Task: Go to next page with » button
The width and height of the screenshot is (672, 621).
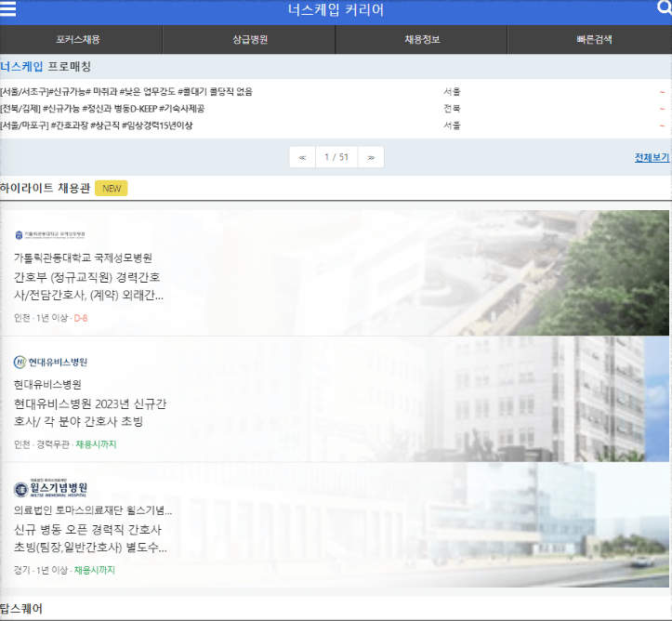Action: click(x=371, y=157)
